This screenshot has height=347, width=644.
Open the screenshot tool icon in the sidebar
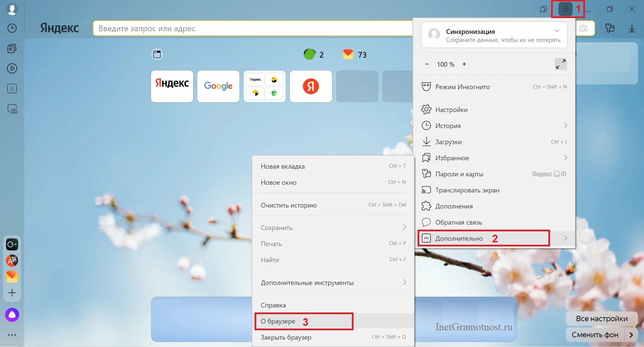click(x=12, y=109)
